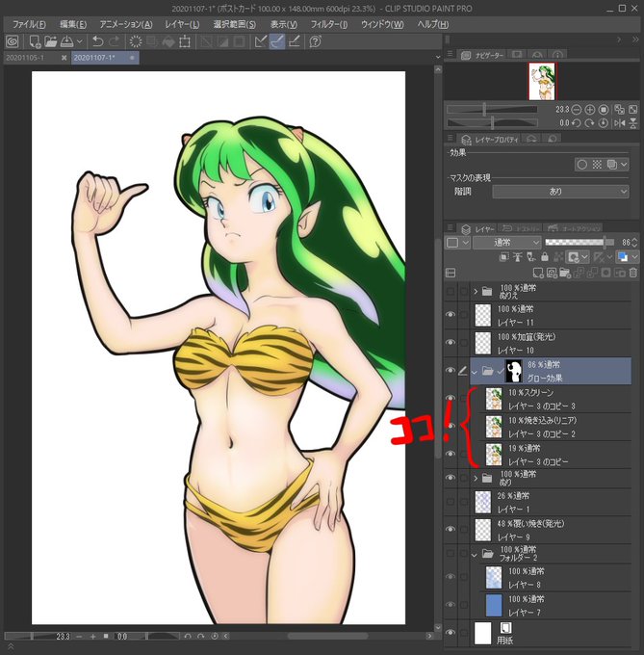Click the Set as Draft Layer icon
The height and width of the screenshot is (655, 644).
pyautogui.click(x=531, y=257)
